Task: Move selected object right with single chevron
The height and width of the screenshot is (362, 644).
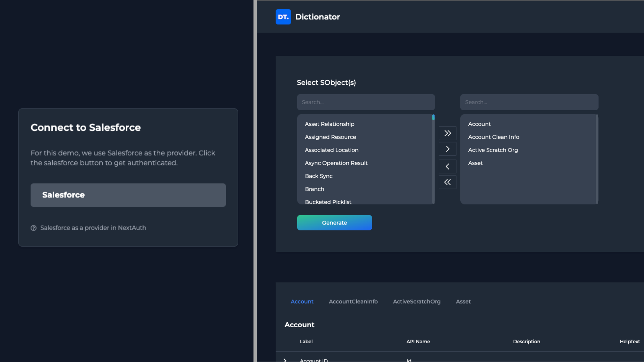Action: tap(447, 149)
